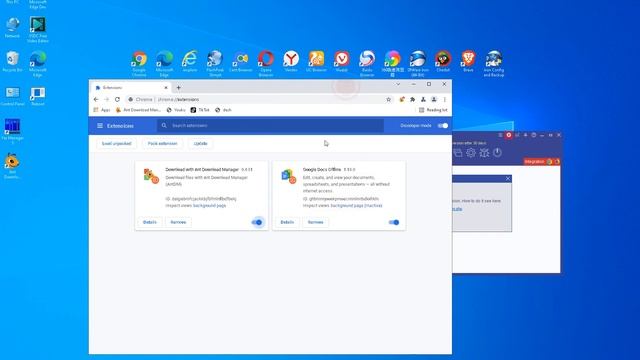
Task: Open Internet Explorer desktop shortcut
Action: pyautogui.click(x=190, y=62)
